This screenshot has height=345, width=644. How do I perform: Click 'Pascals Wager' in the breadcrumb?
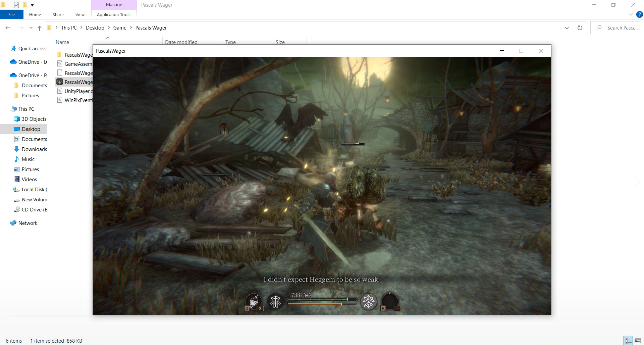click(x=151, y=28)
